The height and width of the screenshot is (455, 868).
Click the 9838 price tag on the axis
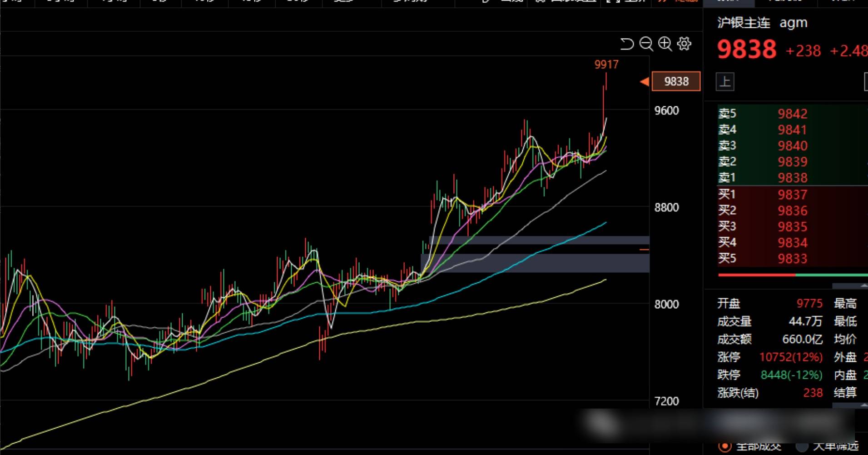coord(676,81)
